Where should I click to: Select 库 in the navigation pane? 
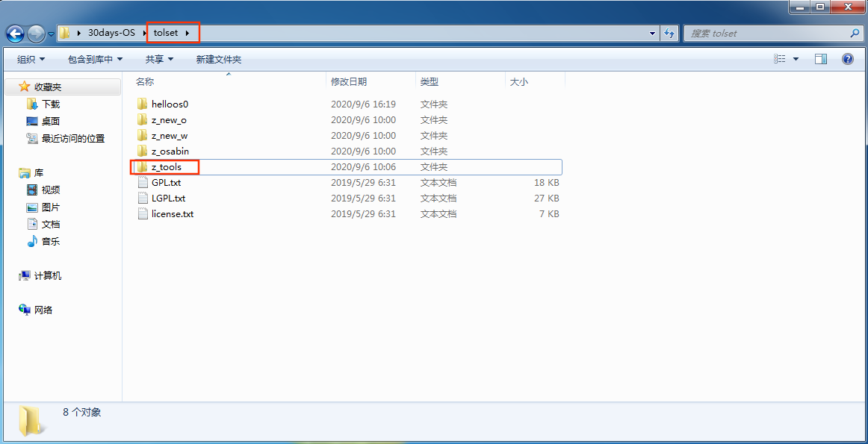tap(39, 173)
